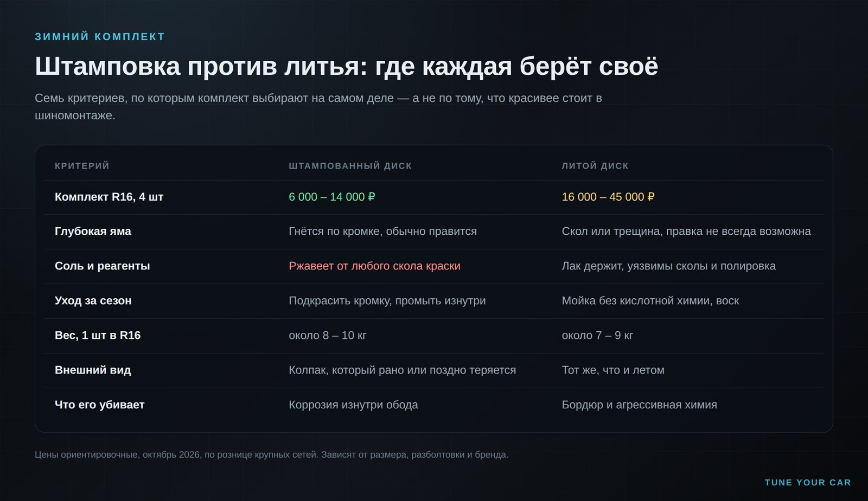Screen dimensions: 868x501
Task: Click 'Мойка без кислотной химии, воск'
Action: pyautogui.click(x=650, y=300)
